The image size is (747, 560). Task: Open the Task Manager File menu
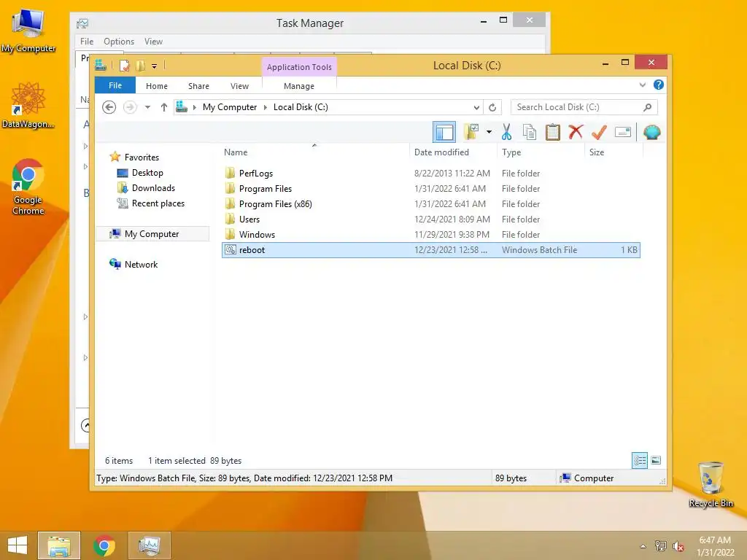[x=87, y=42]
